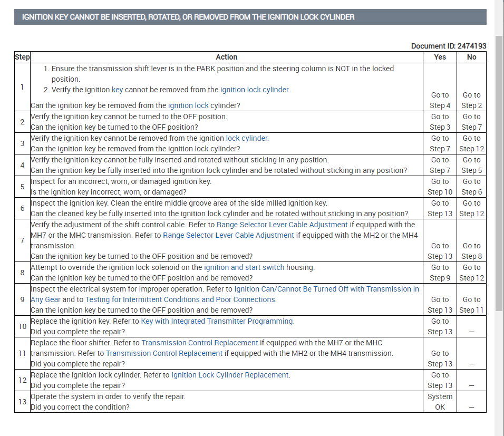
Task: Click 'Go to Step 12' in row 3
Action: (471, 143)
